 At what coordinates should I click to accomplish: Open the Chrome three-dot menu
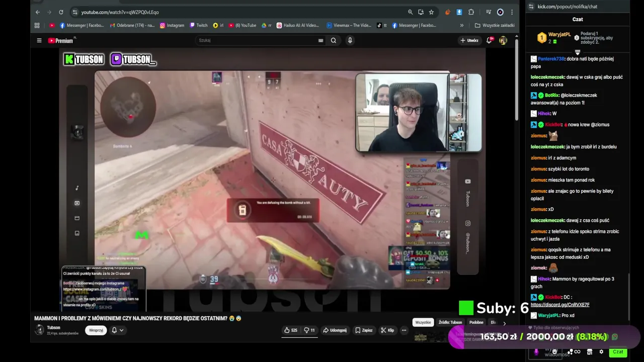click(512, 12)
